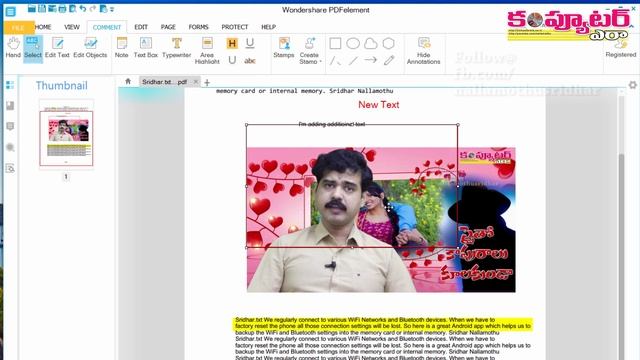Expand the quick access toolbar customize arrow
The height and width of the screenshot is (360, 640).
112,9
